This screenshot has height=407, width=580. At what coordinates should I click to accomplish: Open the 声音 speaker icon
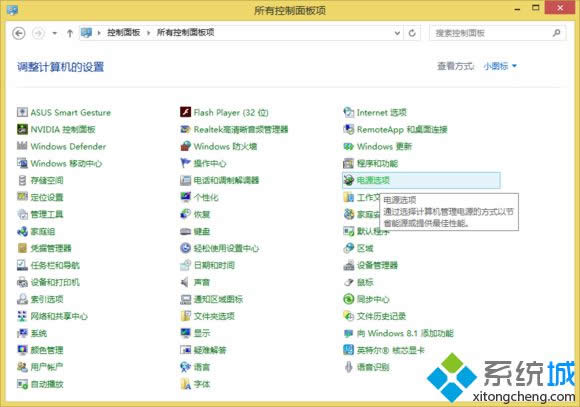[185, 282]
